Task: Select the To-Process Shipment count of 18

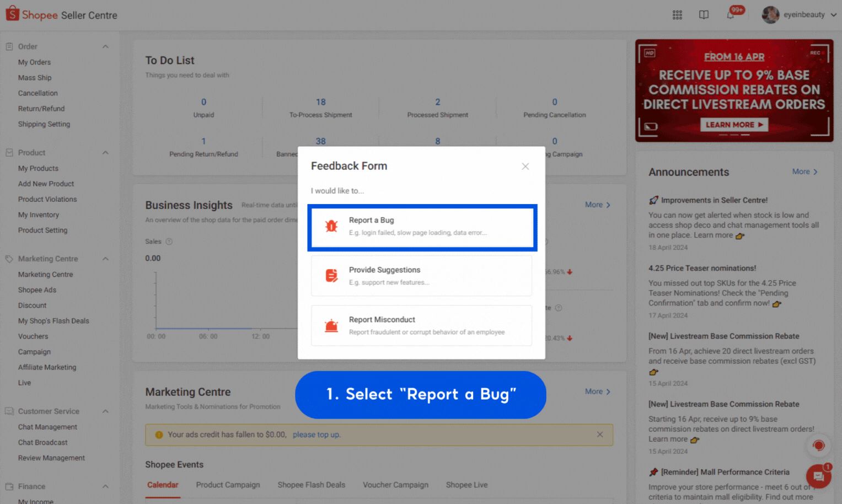Action: click(x=320, y=101)
